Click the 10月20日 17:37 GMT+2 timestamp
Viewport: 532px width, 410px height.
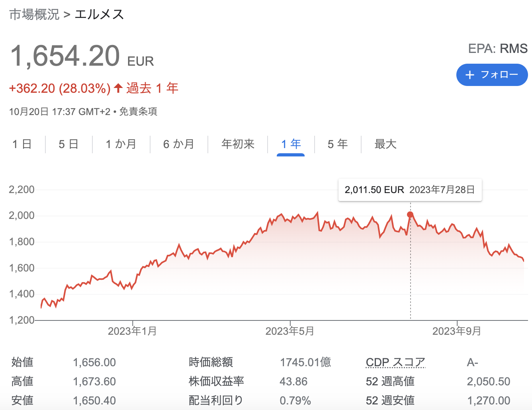pyautogui.click(x=60, y=111)
